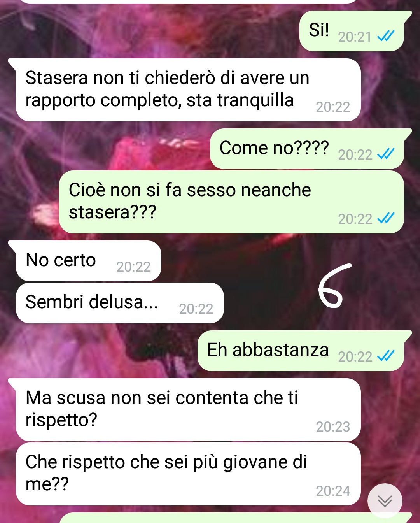Tap the partially visible white bubble at top
The width and height of the screenshot is (420, 523).
pos(188,2)
